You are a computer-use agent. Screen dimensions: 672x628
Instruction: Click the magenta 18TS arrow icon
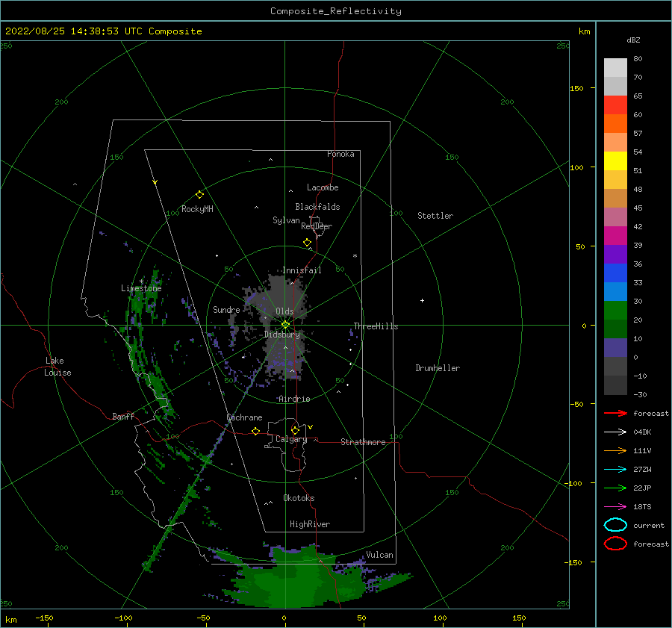point(615,507)
